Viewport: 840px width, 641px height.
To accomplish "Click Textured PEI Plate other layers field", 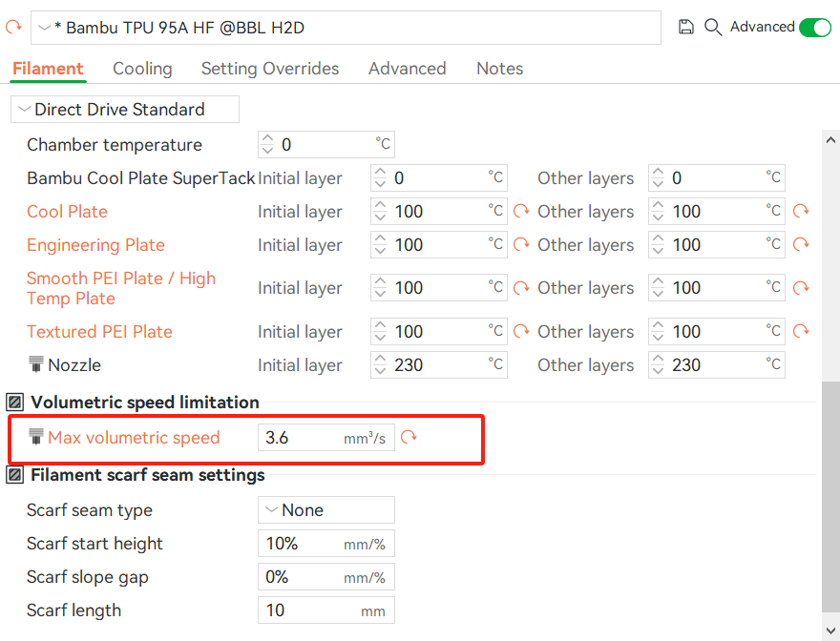I will (x=717, y=332).
